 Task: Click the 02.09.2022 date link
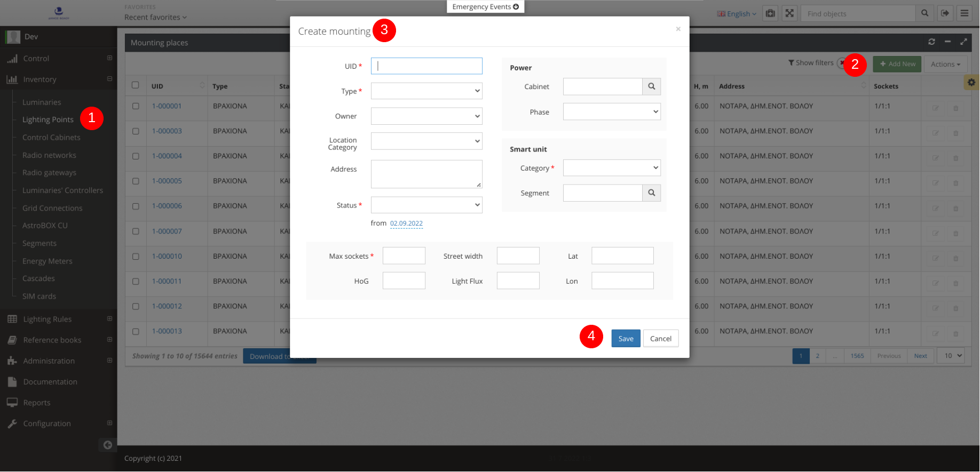tap(406, 223)
